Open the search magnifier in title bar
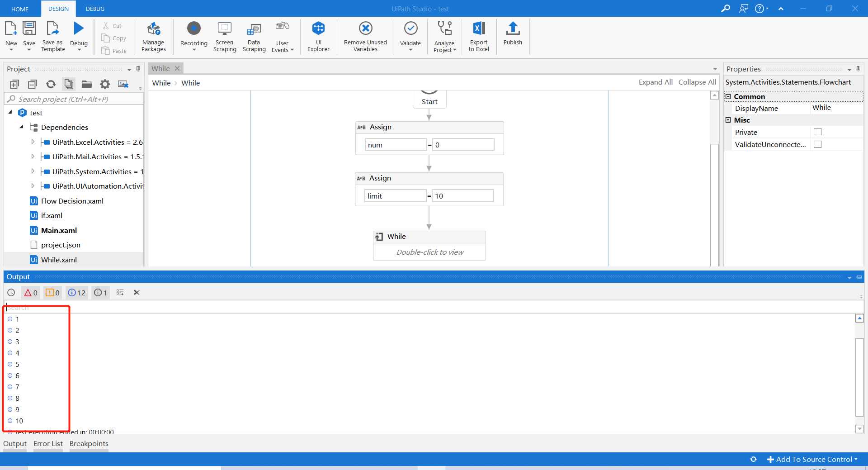The image size is (868, 470). point(726,9)
